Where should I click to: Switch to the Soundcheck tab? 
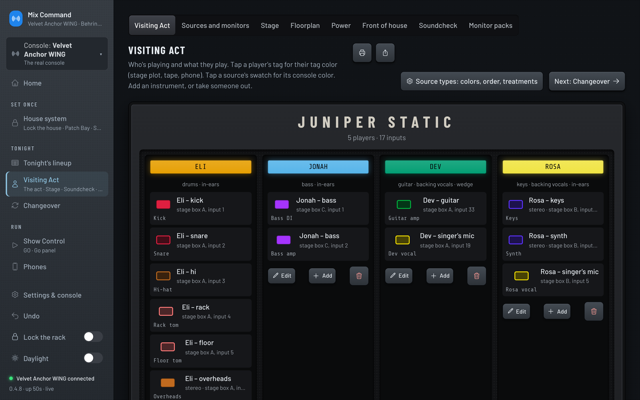point(438,25)
